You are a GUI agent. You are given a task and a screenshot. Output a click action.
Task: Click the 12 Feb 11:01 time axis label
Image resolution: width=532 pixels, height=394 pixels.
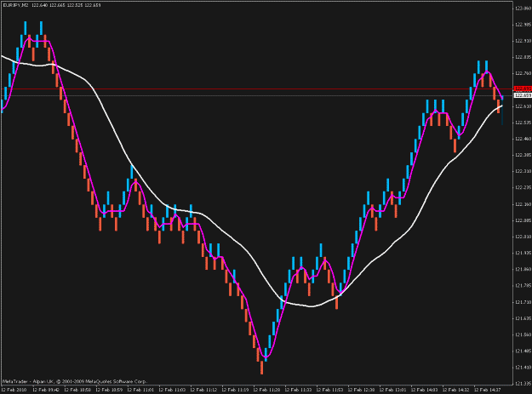140,390
